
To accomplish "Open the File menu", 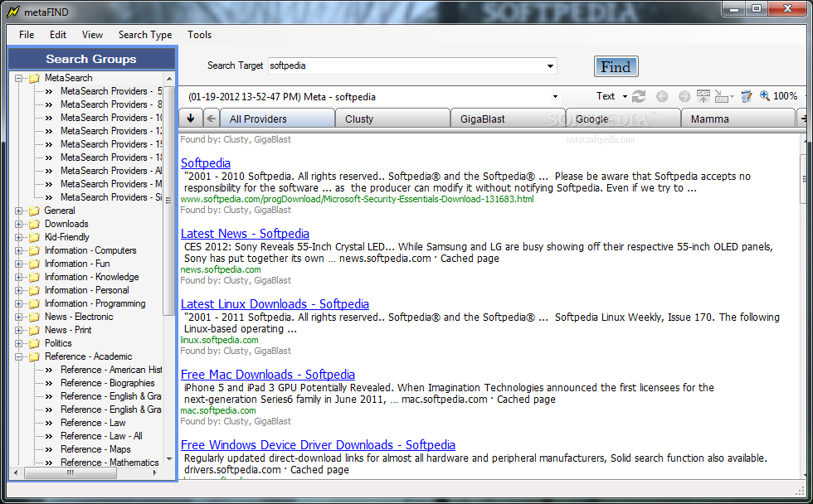I will [x=27, y=35].
